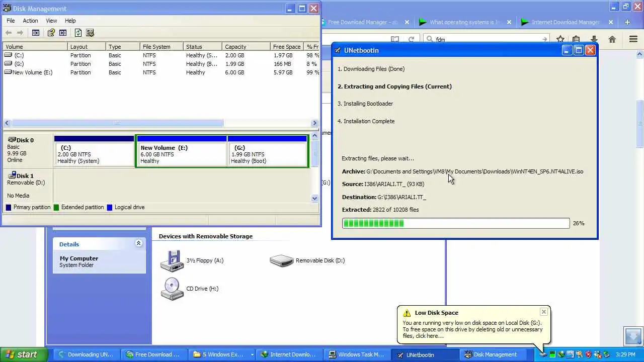Sort by the Free Space column header
644x362 pixels.
[x=287, y=47]
